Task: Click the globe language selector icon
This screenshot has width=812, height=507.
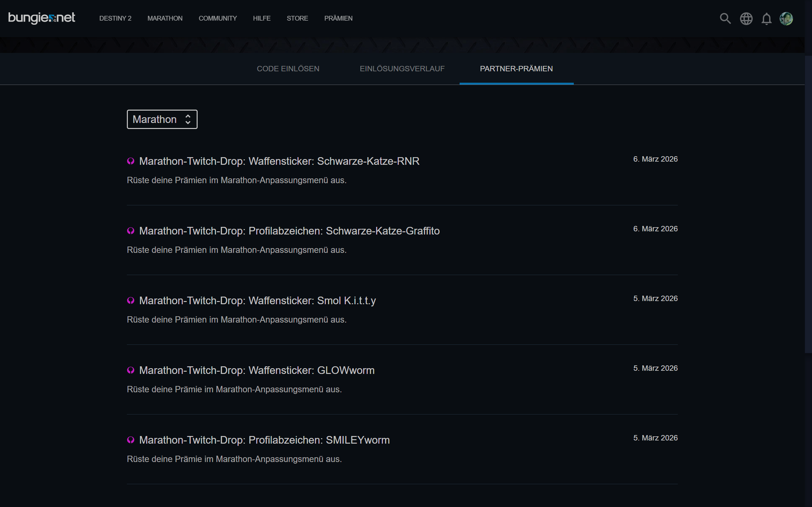Action: pos(746,18)
